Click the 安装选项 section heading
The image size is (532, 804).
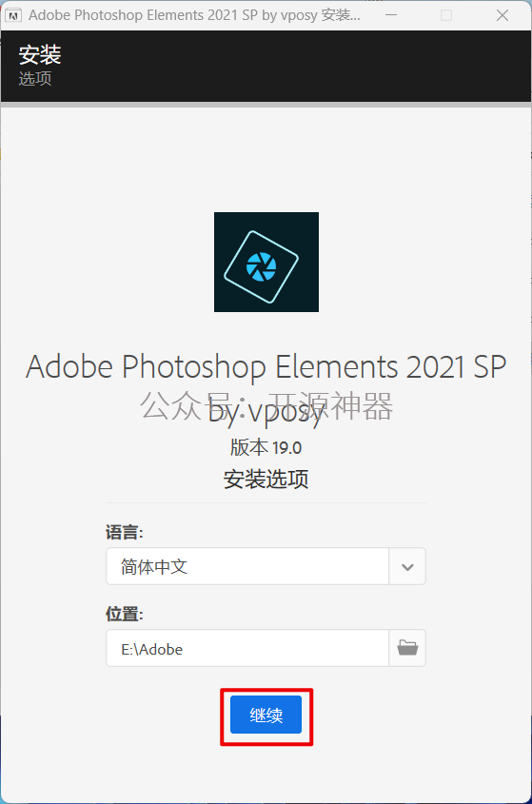coord(266,480)
